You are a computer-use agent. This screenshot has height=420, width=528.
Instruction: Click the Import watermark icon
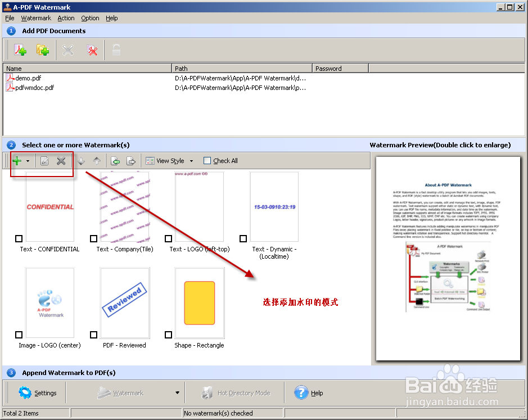[115, 161]
